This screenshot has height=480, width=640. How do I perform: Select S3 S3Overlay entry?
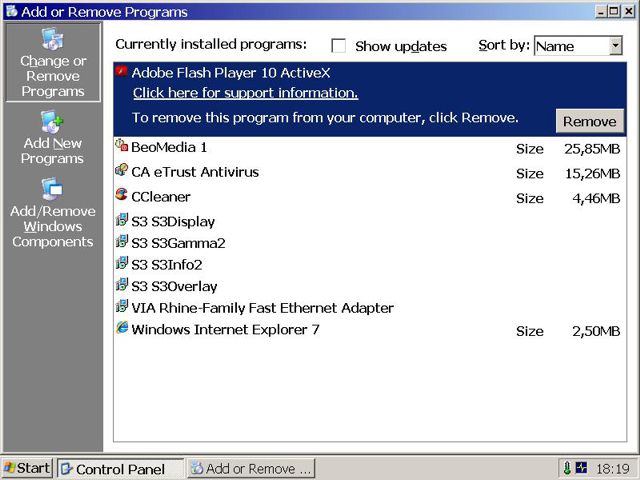tap(370, 287)
